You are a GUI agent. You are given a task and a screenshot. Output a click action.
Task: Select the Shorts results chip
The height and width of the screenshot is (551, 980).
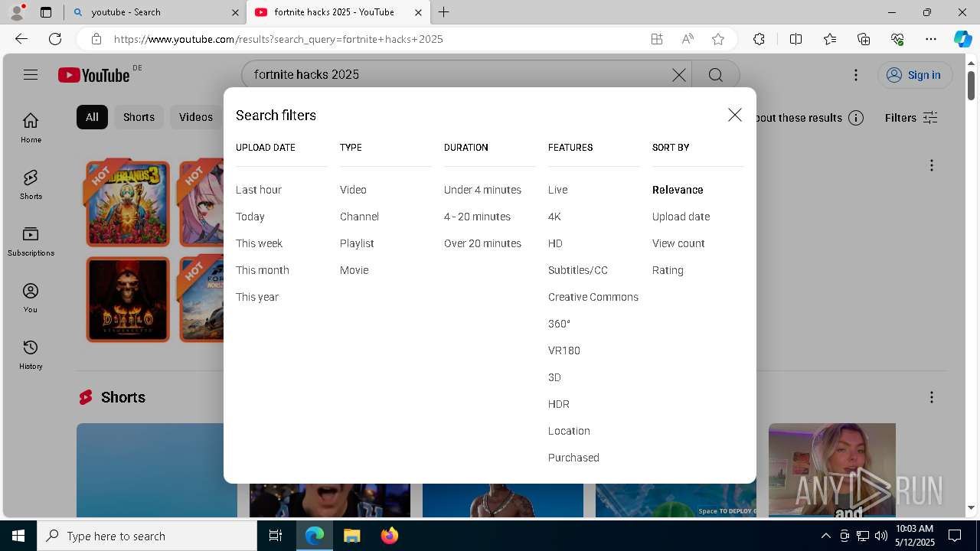pos(139,117)
